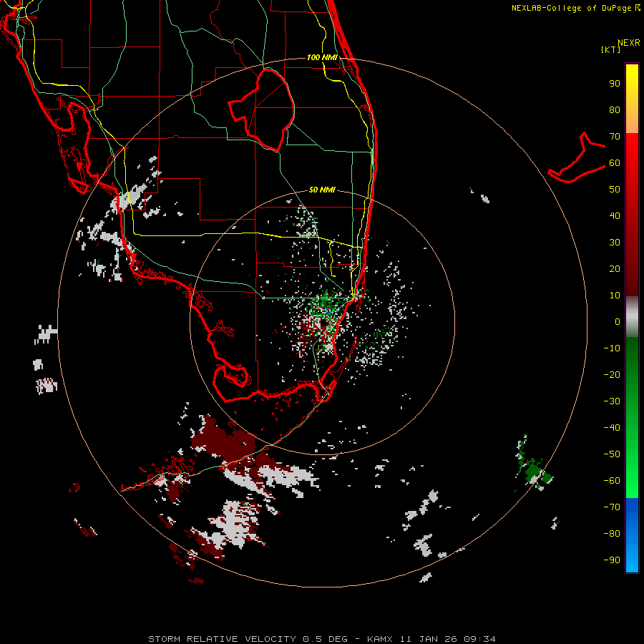The width and height of the screenshot is (644, 644).
Task: Click the -40 value on the velocity scale
Action: pos(612,428)
